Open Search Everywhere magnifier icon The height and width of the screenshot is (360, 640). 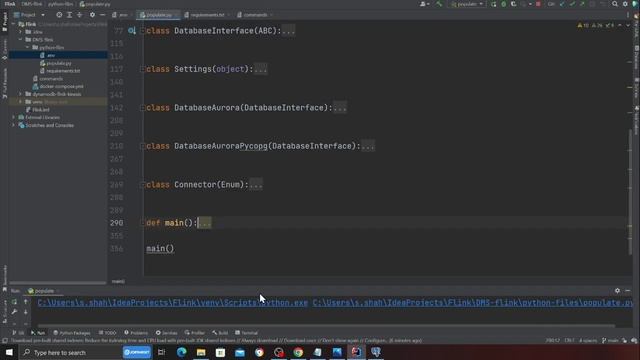615,4
